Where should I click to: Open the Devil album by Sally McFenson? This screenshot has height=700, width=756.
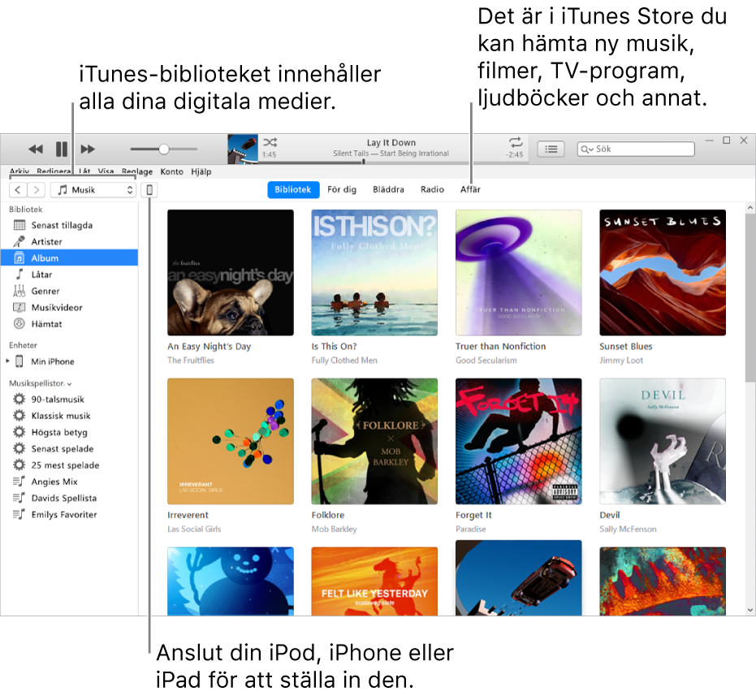point(663,441)
